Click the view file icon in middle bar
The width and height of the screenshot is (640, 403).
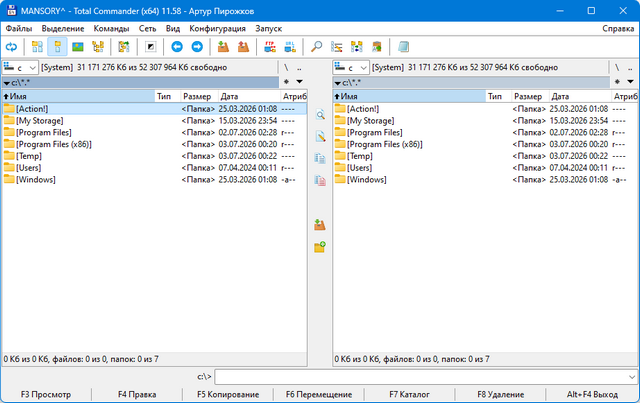pos(320,115)
